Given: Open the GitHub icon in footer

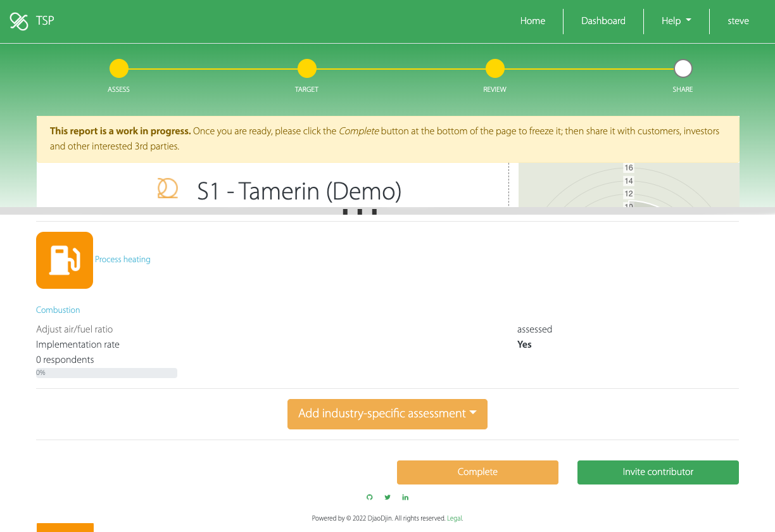Looking at the screenshot, I should pos(370,497).
